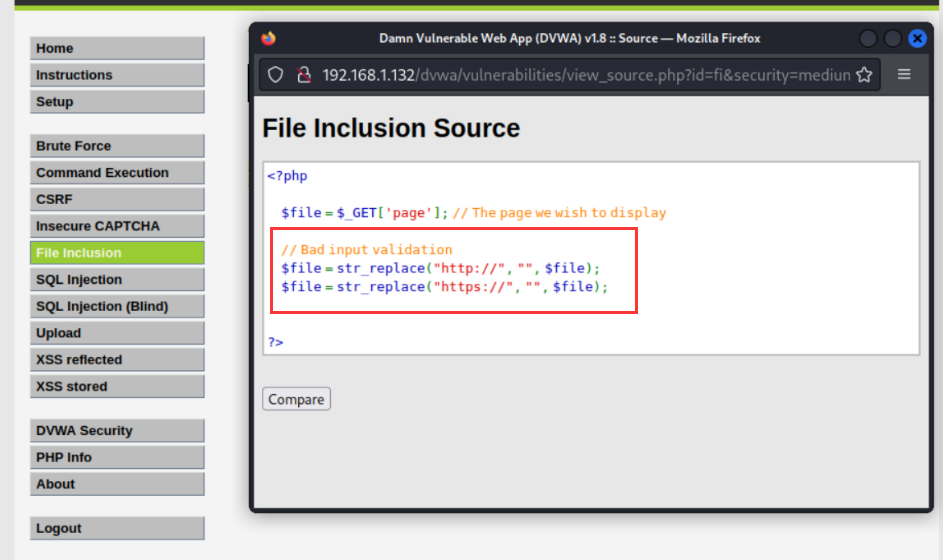943x560 pixels.
Task: Open the Instructions page
Action: tap(117, 75)
